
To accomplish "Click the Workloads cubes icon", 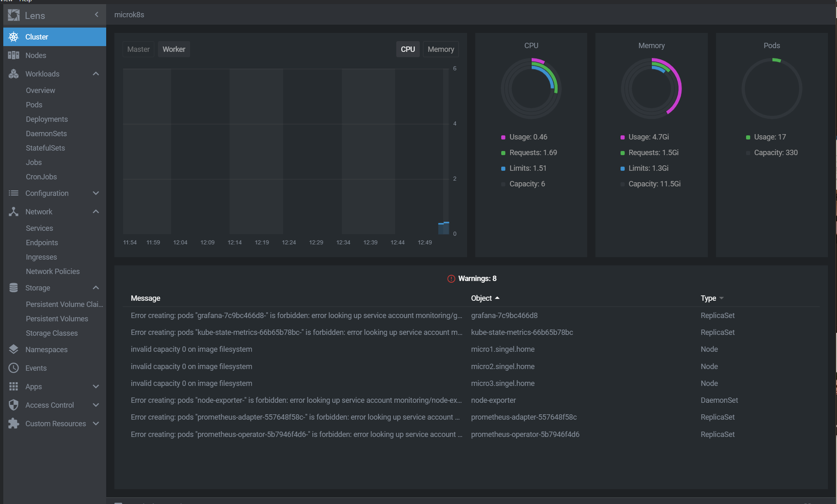I will click(x=14, y=74).
